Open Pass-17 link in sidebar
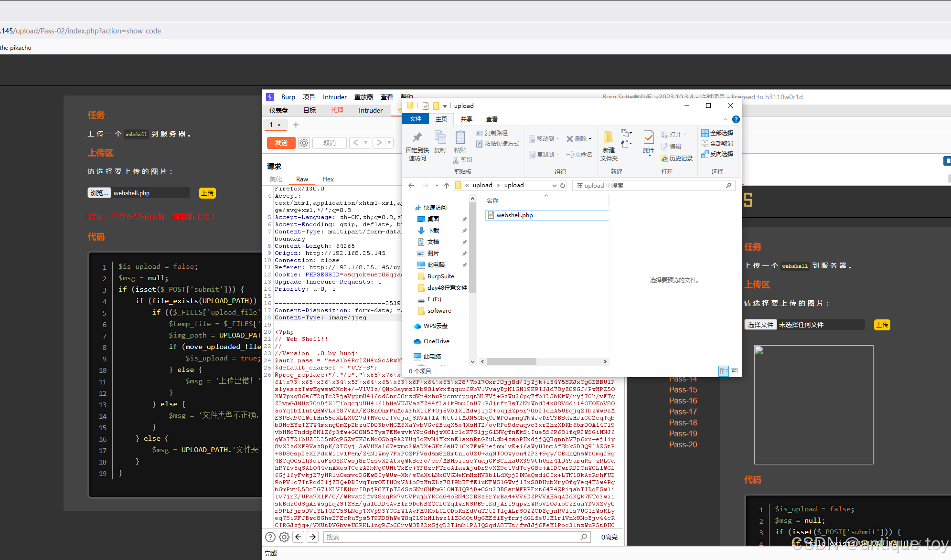 click(683, 412)
